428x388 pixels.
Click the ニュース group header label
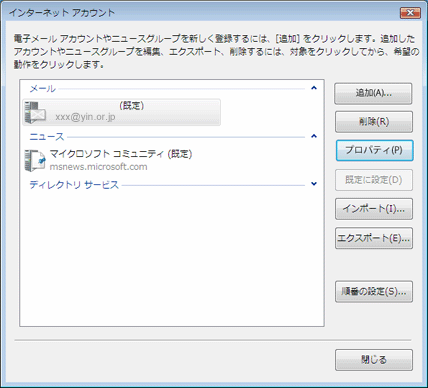(47, 137)
